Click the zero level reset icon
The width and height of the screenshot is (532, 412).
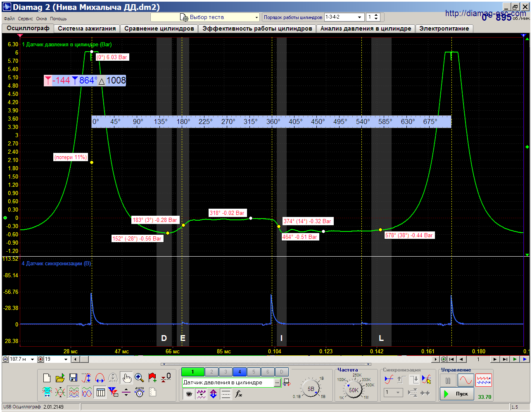pyautogui.click(x=166, y=378)
